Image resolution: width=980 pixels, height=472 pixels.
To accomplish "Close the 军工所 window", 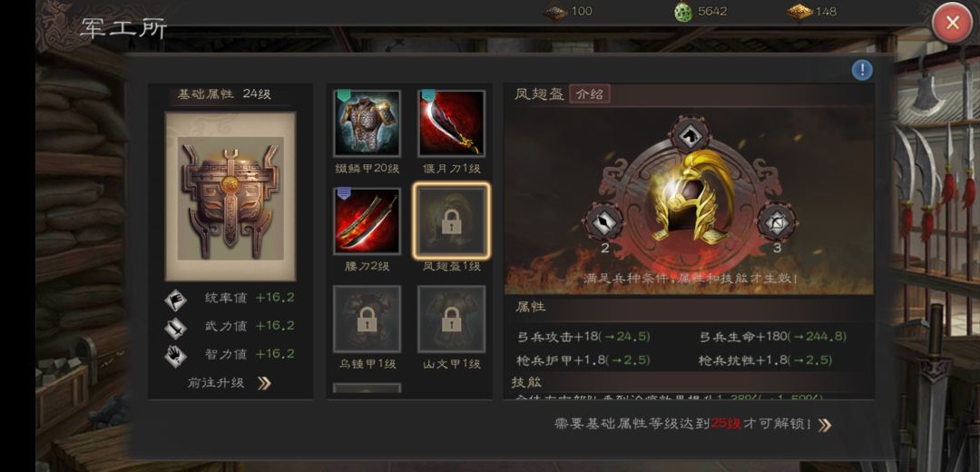I will 953,23.
